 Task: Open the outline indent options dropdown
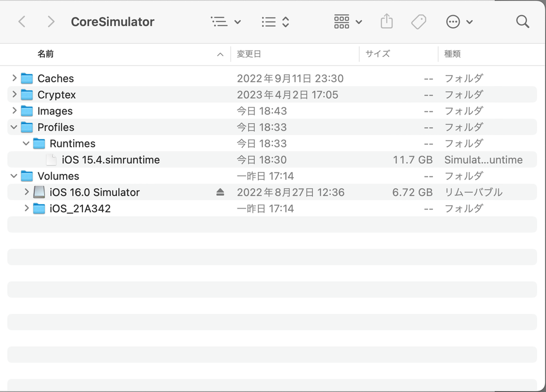[225, 22]
